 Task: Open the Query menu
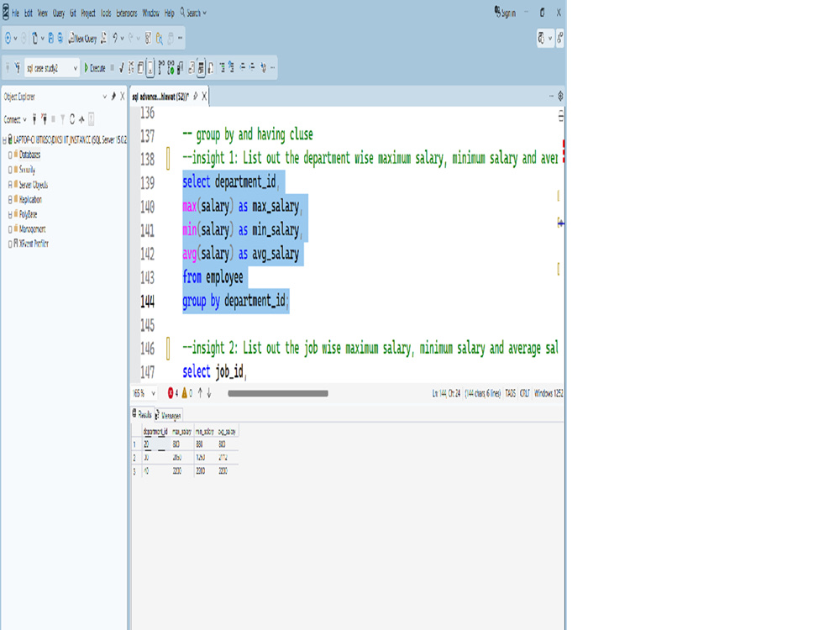(x=59, y=13)
